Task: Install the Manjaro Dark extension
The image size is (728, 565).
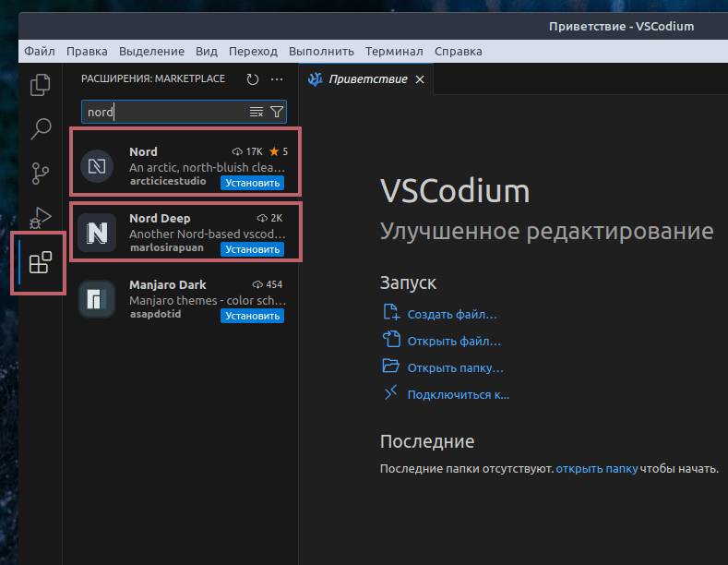Action: (252, 316)
